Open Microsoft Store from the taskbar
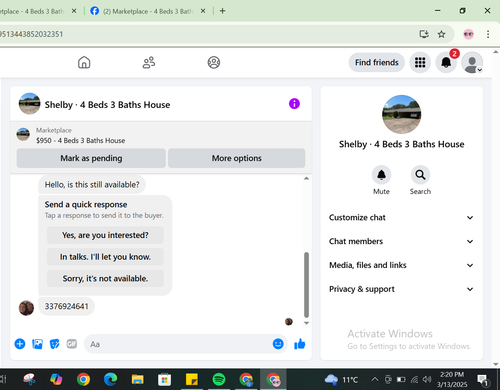This screenshot has height=390, width=500. (164, 379)
